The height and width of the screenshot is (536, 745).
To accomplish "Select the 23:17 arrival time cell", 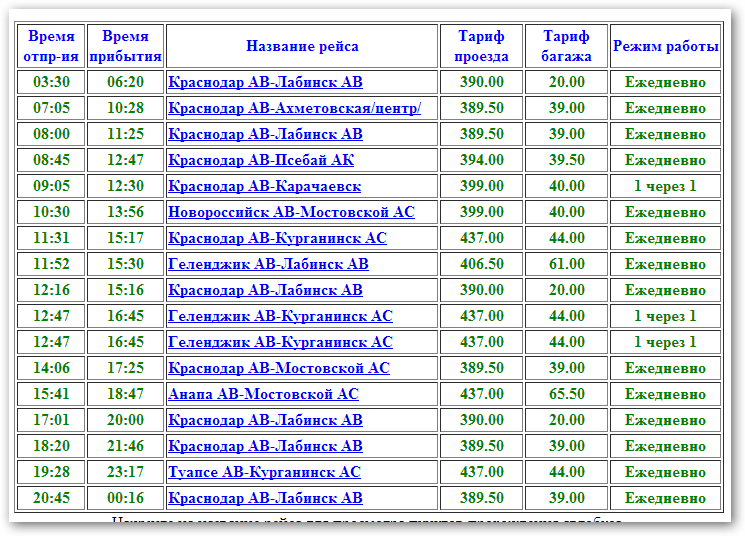I will click(125, 472).
